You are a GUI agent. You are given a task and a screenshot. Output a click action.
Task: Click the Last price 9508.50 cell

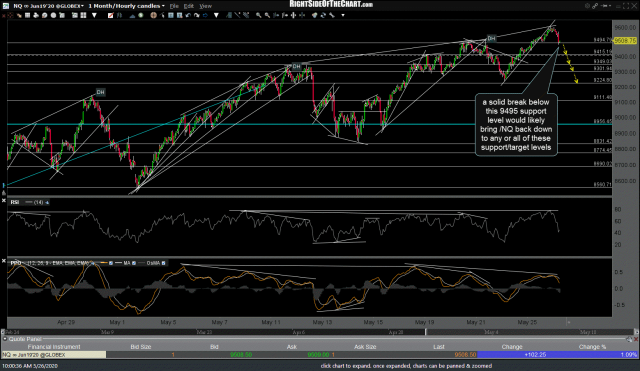[465, 355]
